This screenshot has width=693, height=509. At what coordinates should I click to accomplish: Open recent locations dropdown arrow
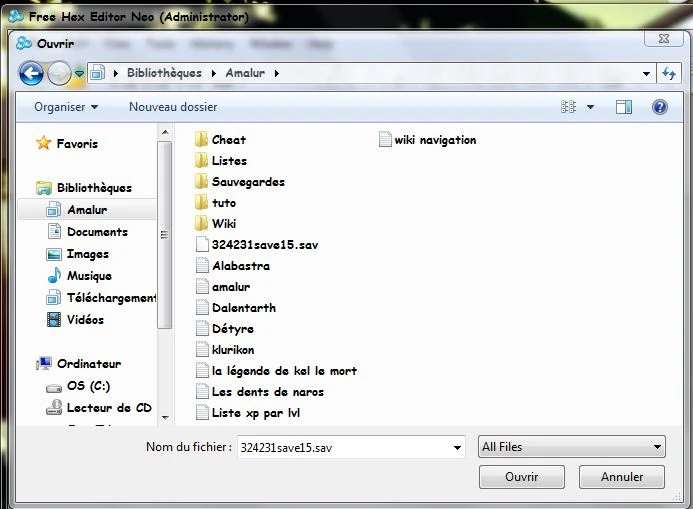click(x=79, y=73)
